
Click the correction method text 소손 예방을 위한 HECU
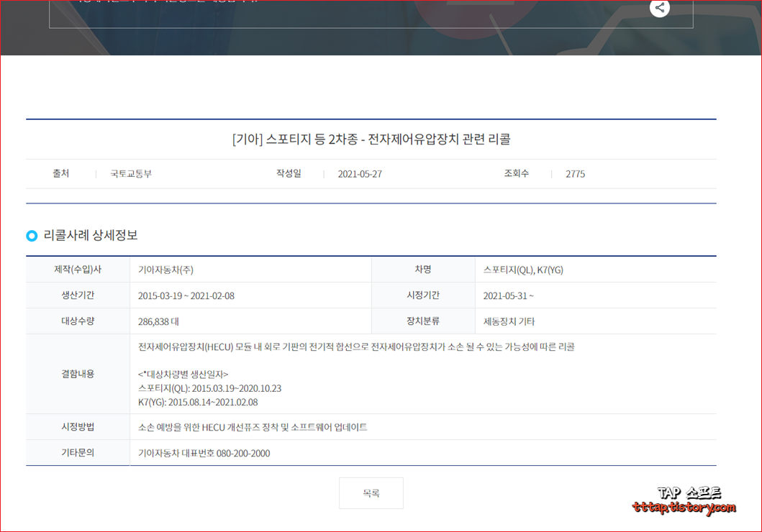point(253,428)
